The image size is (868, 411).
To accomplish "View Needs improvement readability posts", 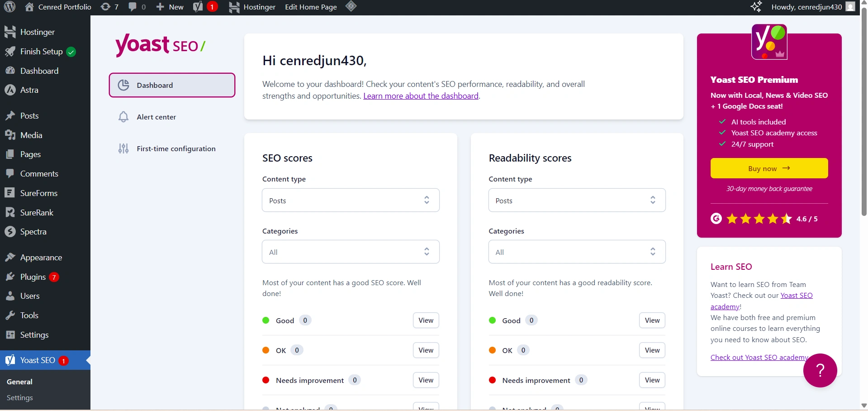I will 652,380.
